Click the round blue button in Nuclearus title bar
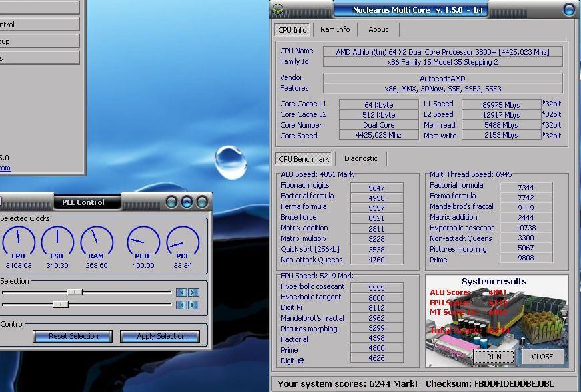The width and height of the screenshot is (581, 392). [x=569, y=9]
